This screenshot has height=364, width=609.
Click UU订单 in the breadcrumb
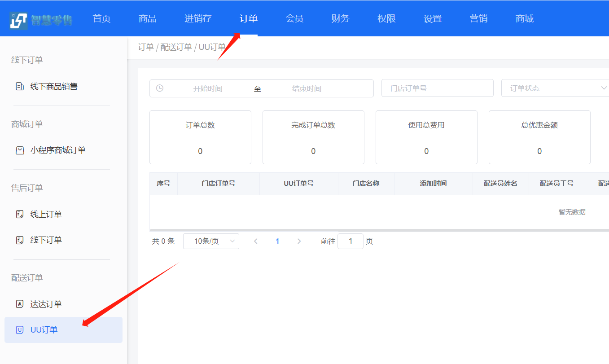pos(212,47)
